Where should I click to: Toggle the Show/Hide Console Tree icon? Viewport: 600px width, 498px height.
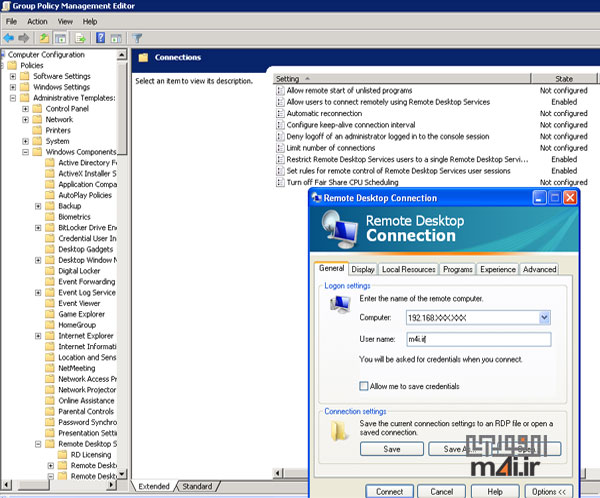60,38
